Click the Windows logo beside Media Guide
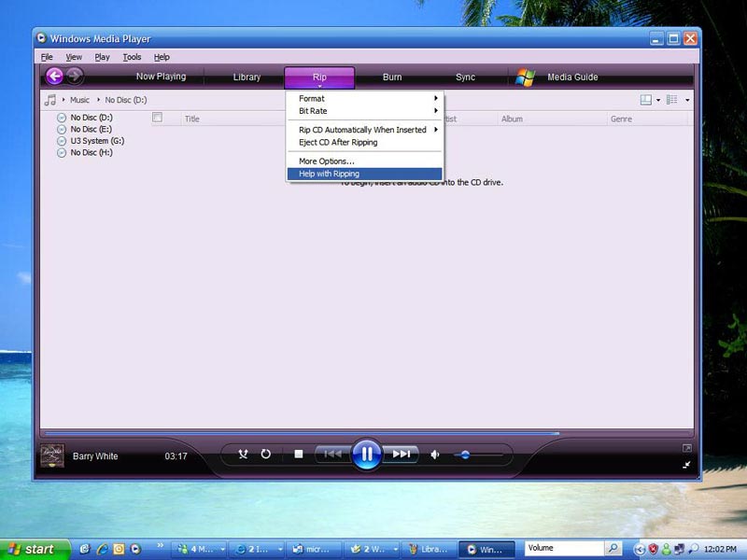This screenshot has height=560, width=747. 526,77
